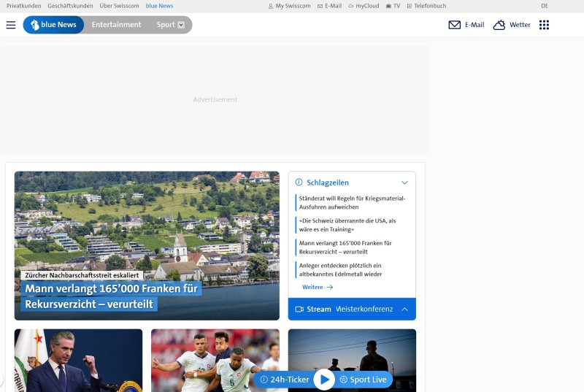The image size is (584, 392).
Task: Select Geschäftskunden in the top bar
Action: (70, 6)
